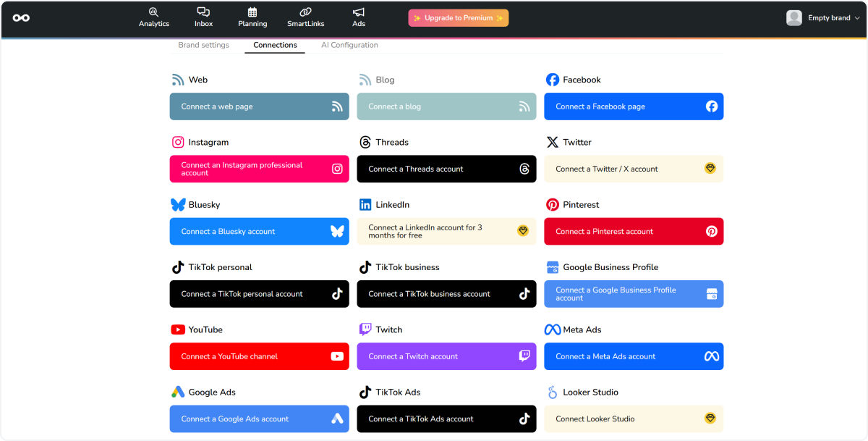The height and width of the screenshot is (441, 868).
Task: Open SmartLinks from the top navigation
Action: pyautogui.click(x=305, y=17)
